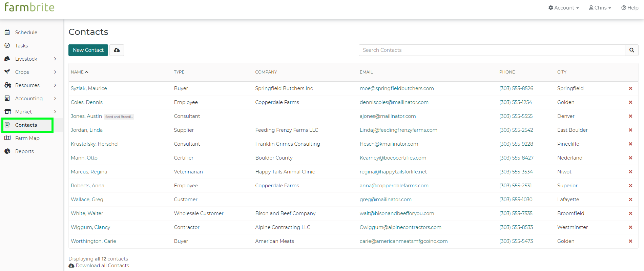Click phone number (303) 555-8526

point(516,88)
